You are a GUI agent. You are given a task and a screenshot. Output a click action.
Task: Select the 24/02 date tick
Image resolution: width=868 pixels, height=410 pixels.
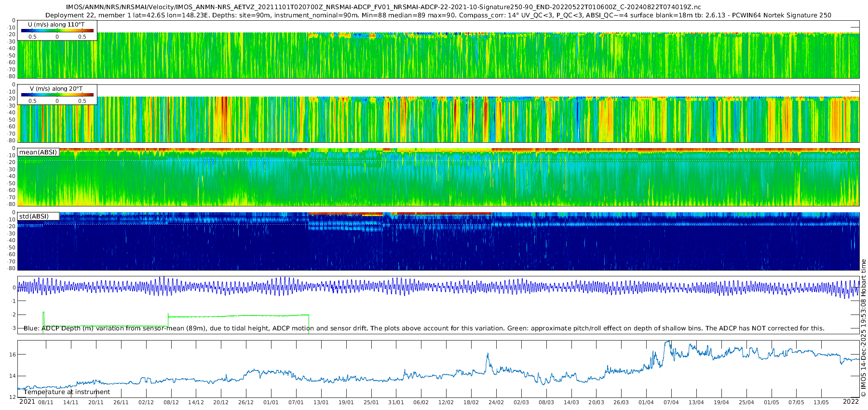pyautogui.click(x=496, y=402)
